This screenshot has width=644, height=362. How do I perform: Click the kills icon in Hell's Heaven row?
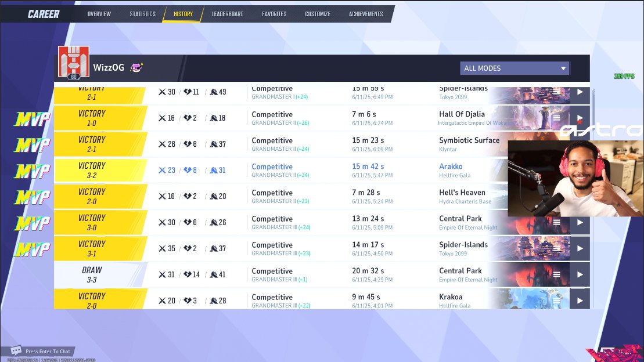[x=162, y=196]
